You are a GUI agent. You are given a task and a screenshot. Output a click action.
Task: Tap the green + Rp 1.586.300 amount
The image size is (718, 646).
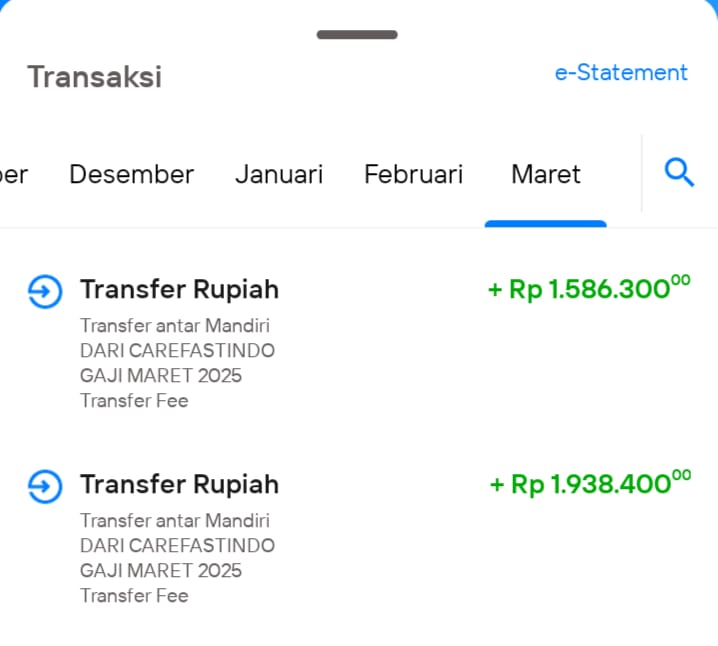coord(589,288)
